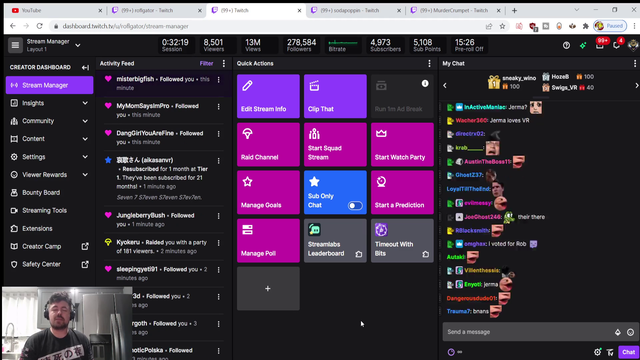Add a new quick action tile
This screenshot has height=360, width=640.
point(268,289)
